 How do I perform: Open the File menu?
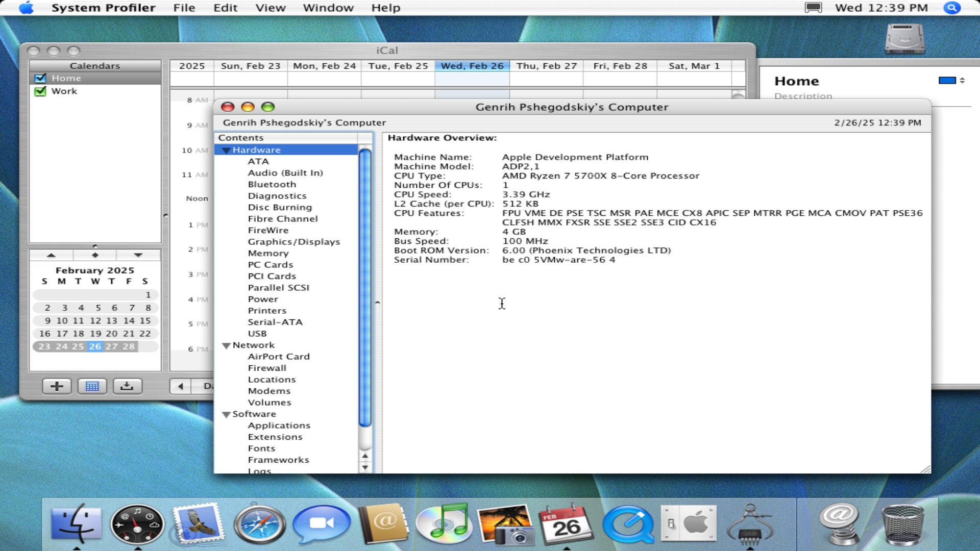pos(184,8)
